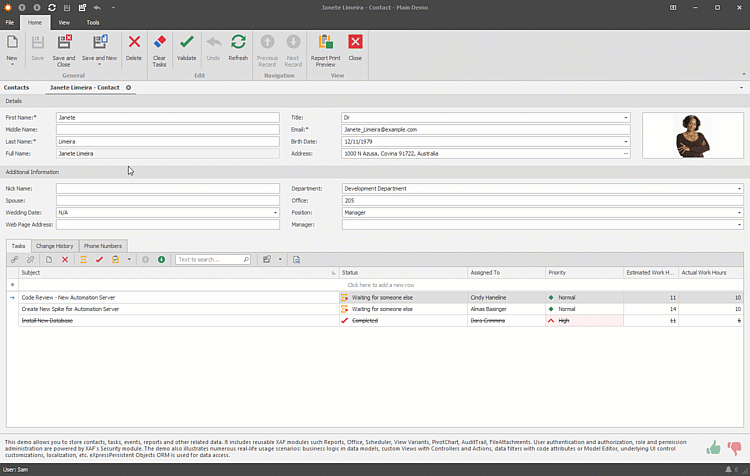
Task: Click 'Click here to add a new row'
Action: point(380,285)
